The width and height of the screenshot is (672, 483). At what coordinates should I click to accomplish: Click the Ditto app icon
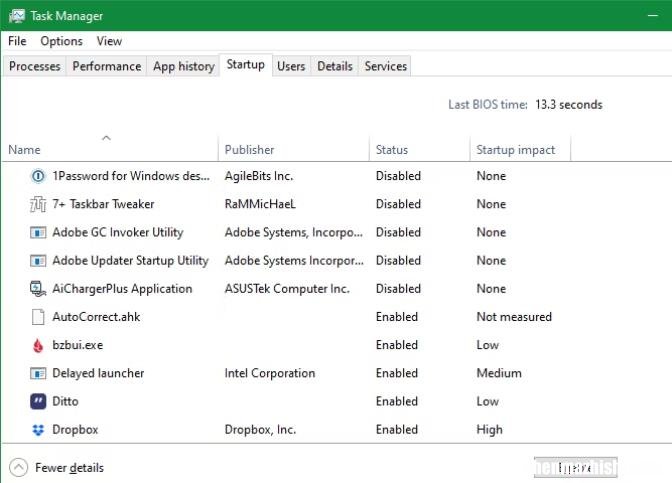pos(38,402)
